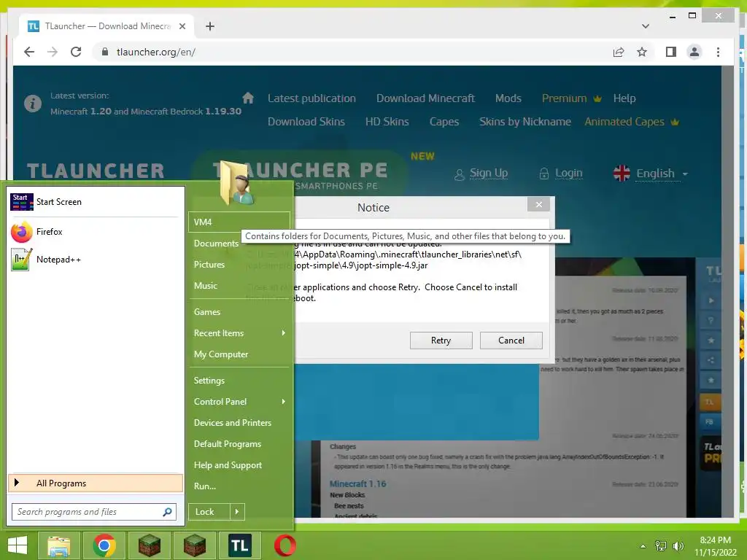
Task: Click the share page icon in address bar
Action: (x=619, y=52)
